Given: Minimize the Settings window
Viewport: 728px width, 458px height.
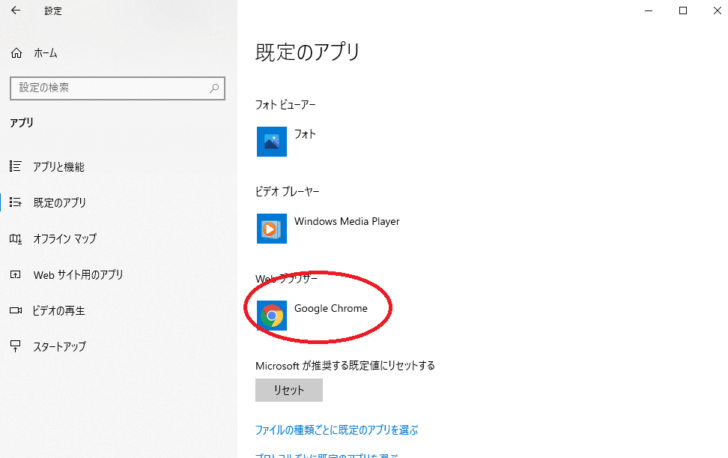Looking at the screenshot, I should (x=639, y=11).
